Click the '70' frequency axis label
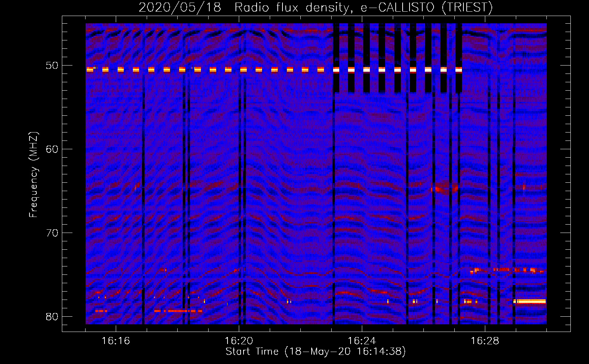 [x=52, y=233]
